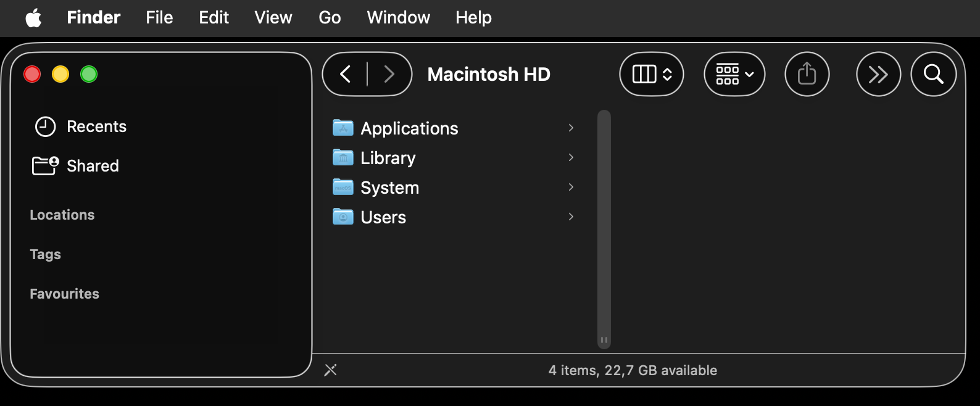The image size is (980, 406).
Task: Click the column resize handle
Action: (x=604, y=340)
